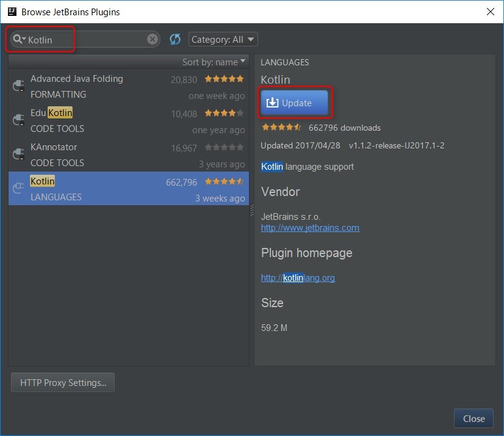
Task: Click the Vendor heading
Action: (x=280, y=192)
